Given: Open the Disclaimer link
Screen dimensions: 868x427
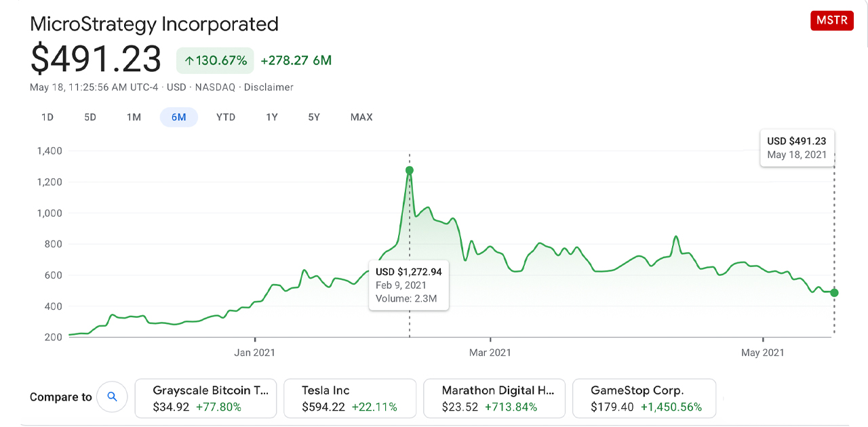Looking at the screenshot, I should [269, 87].
